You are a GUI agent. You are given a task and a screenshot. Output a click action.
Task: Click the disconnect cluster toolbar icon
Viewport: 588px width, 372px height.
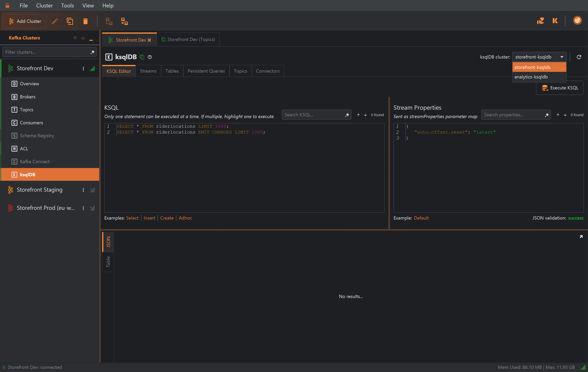(x=125, y=21)
